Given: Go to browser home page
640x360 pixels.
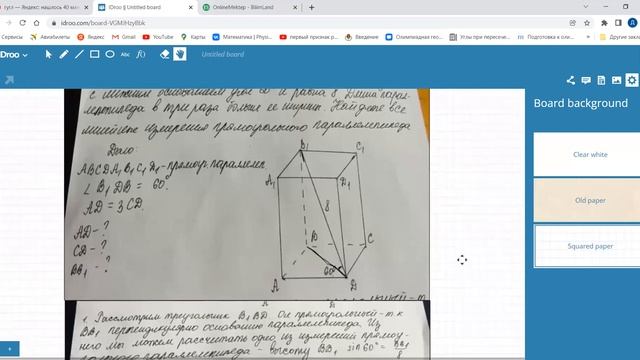Looking at the screenshot, I should (x=37, y=23).
